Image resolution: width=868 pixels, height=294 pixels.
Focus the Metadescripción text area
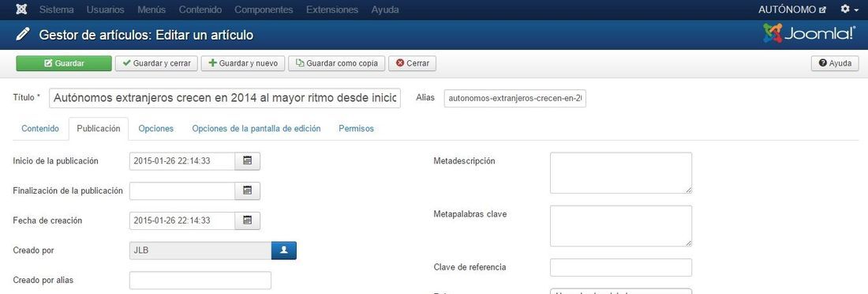(620, 173)
